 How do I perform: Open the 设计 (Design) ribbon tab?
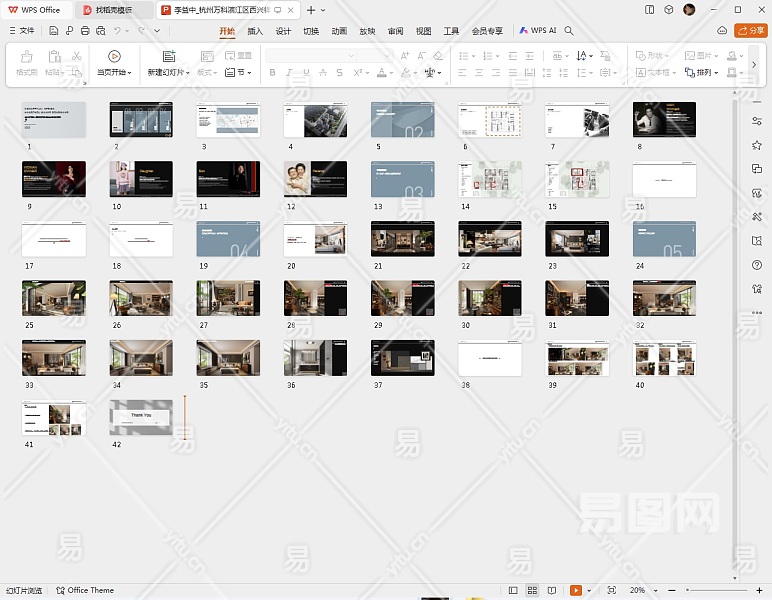(x=283, y=31)
